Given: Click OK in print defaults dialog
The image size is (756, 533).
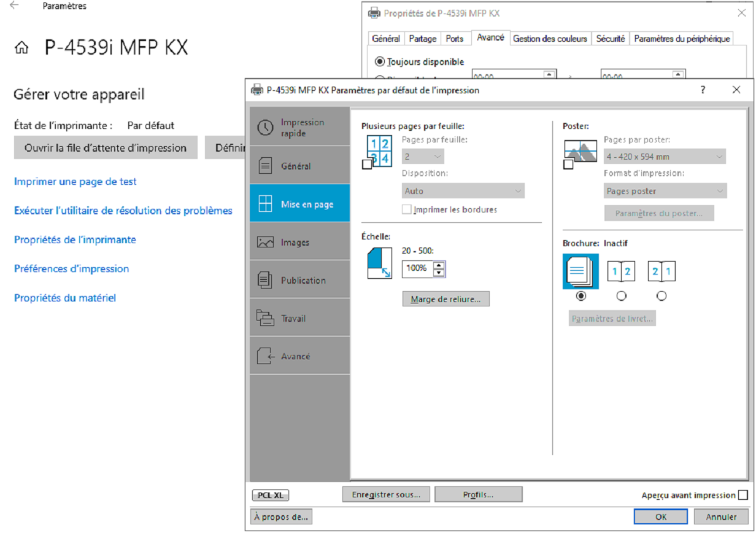Looking at the screenshot, I should (x=661, y=517).
